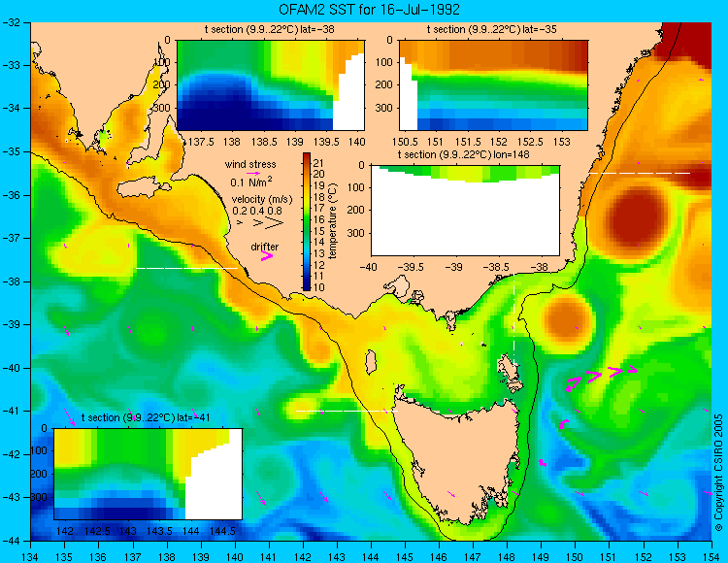Click the title "OFAM2 SST for 16-Jul-1992"
Screen dimensions: 728x563
click(369, 10)
